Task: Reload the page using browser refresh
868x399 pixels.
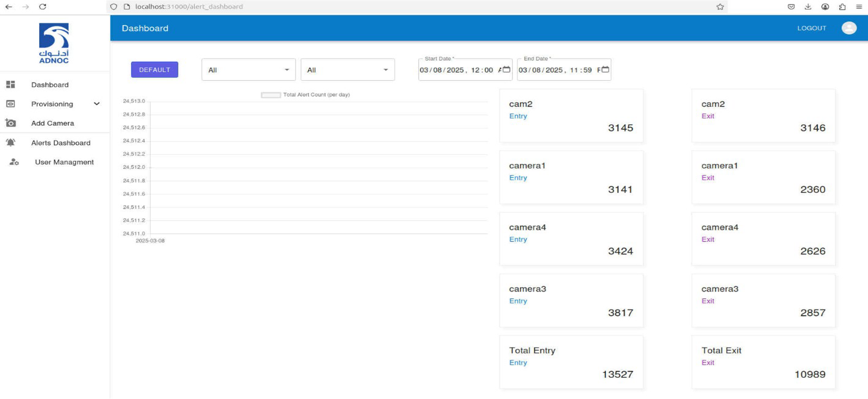Action: pyautogui.click(x=42, y=7)
